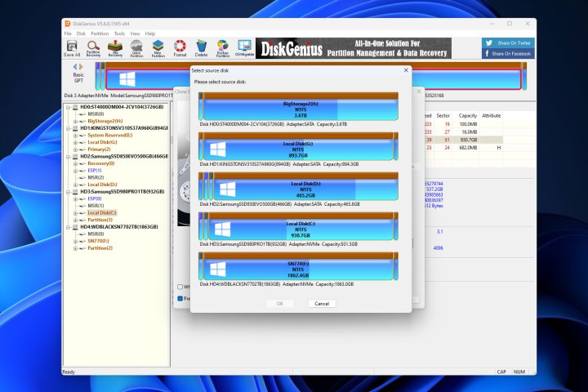Select Partition(3) under HD3 in tree

[x=100, y=220]
